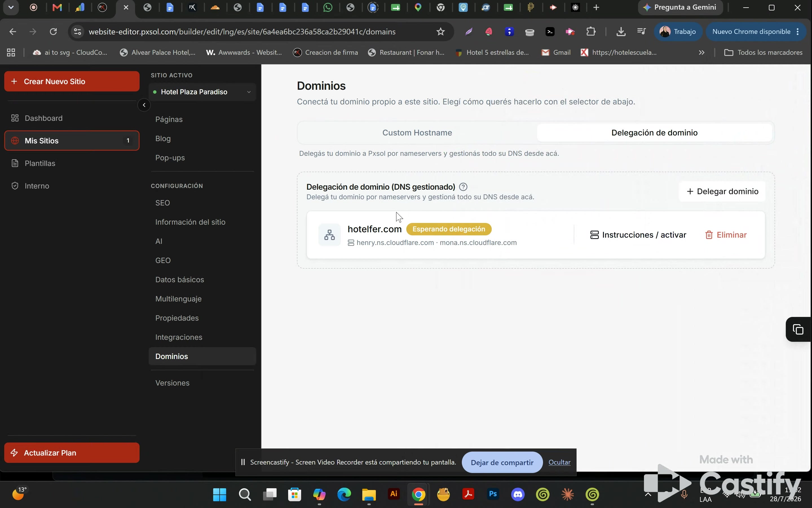This screenshot has width=812, height=508.
Task: Open the WhatsApp tab in tab strip
Action: pos(328,7)
